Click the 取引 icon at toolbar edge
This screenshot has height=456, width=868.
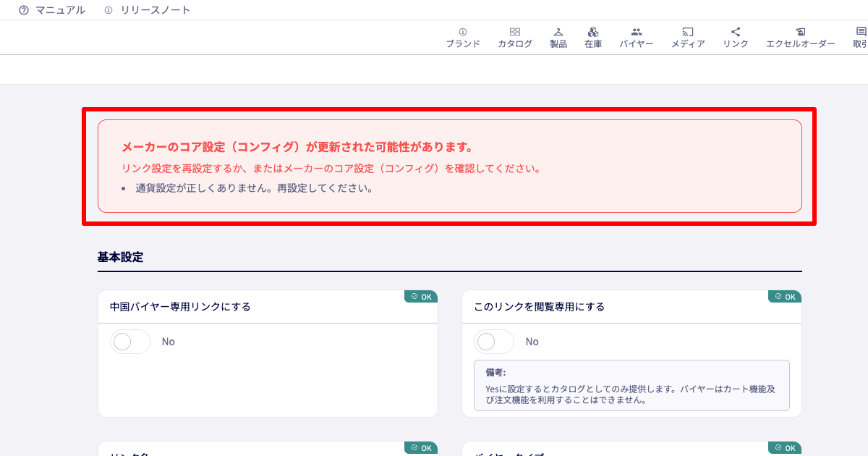pyautogui.click(x=861, y=32)
